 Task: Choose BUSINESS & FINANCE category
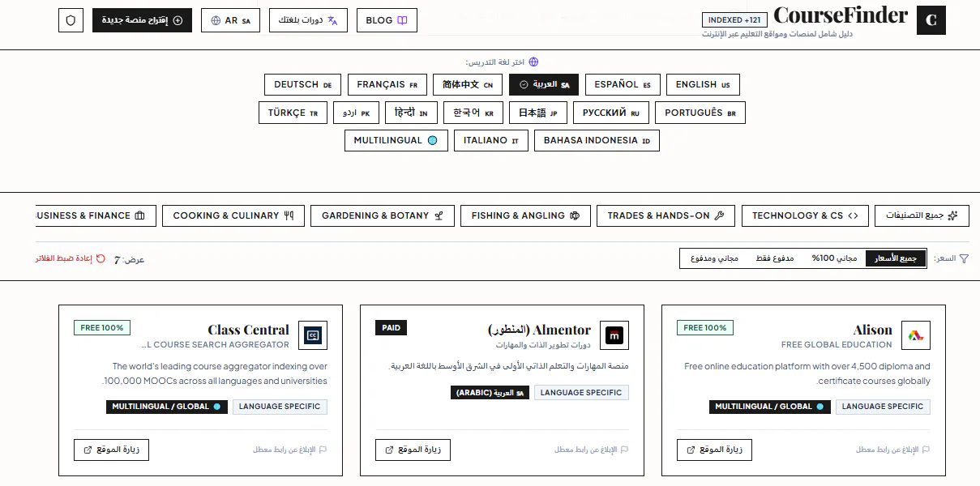(x=96, y=215)
